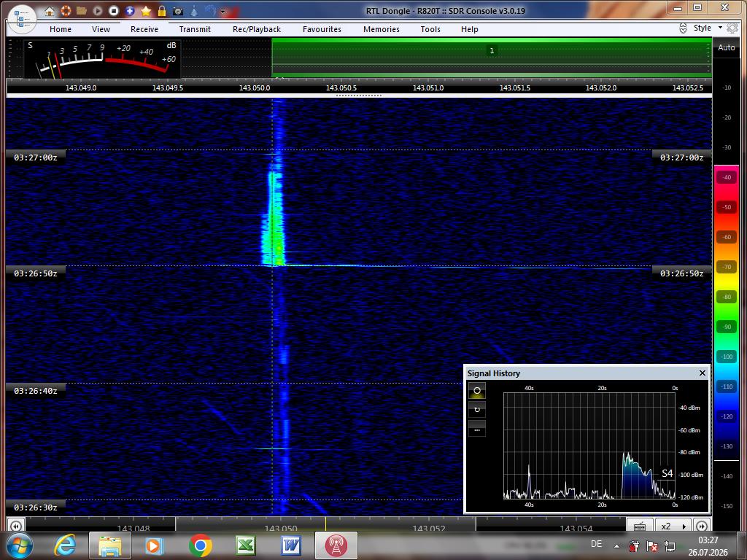Click the 03:26:50z timestamp label on the right
747x560 pixels.
pyautogui.click(x=682, y=273)
